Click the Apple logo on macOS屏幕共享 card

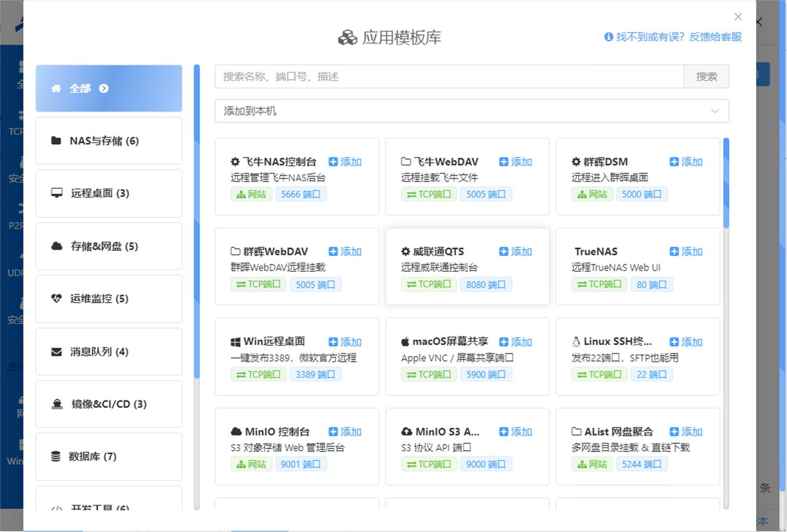(405, 342)
